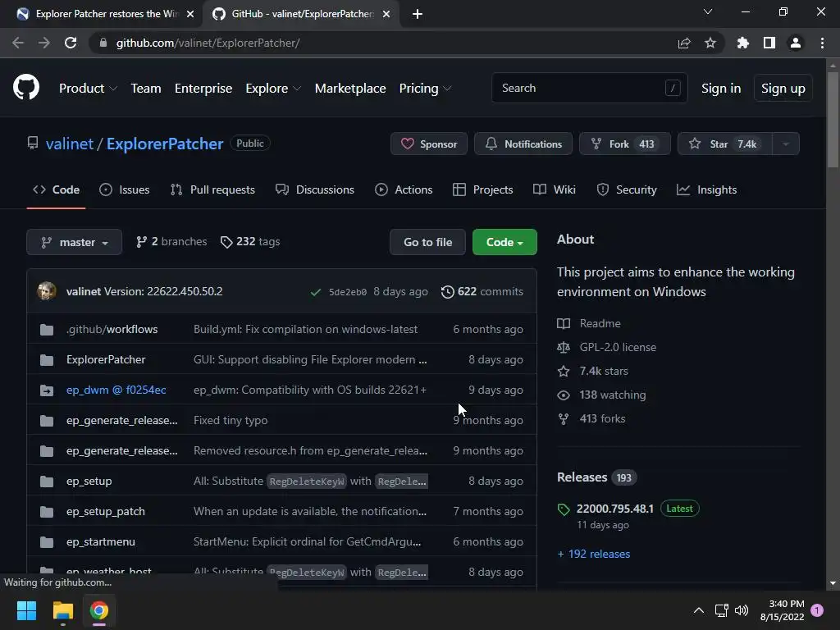
Task: Open the ep_startmenu folder
Action: 101,541
